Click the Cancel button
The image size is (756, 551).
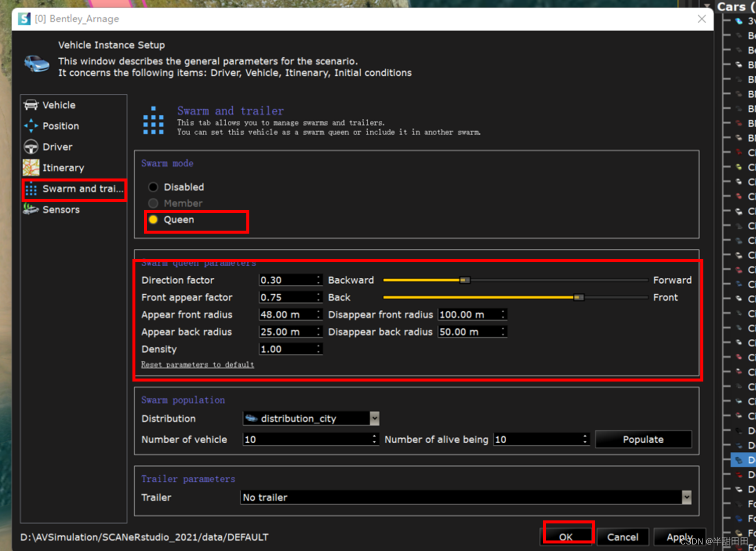(x=623, y=537)
